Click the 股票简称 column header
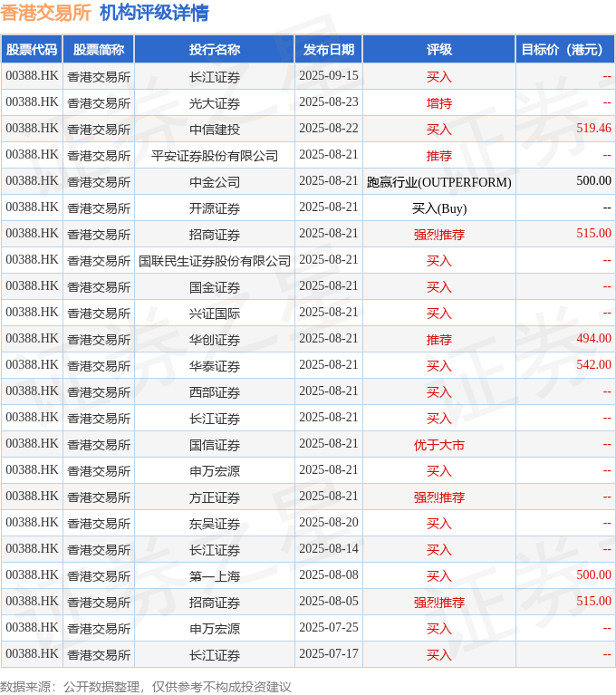This screenshot has width=616, height=695. click(99, 50)
